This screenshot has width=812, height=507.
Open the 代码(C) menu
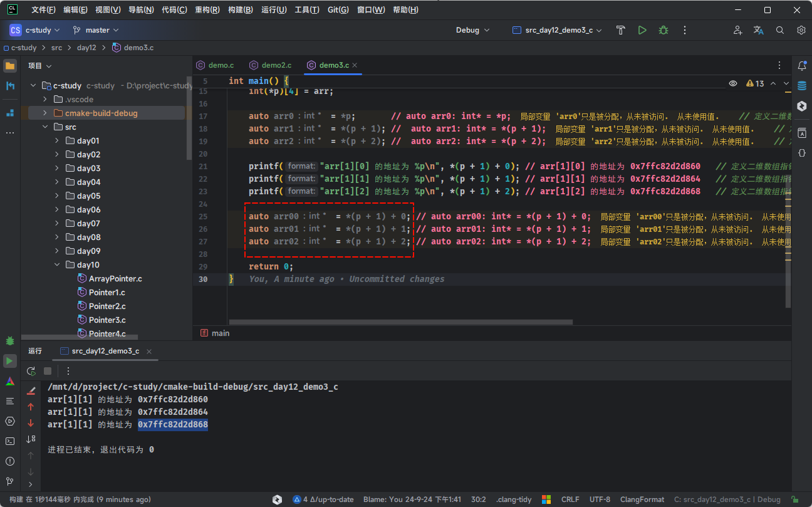[174, 10]
